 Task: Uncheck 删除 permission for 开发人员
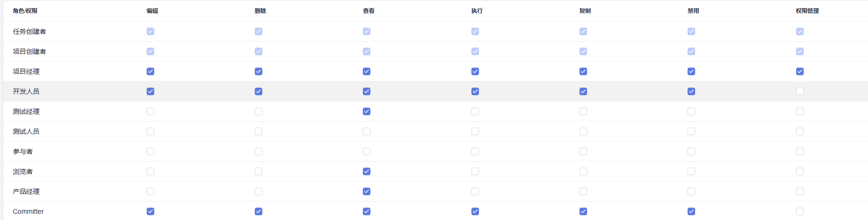259,91
